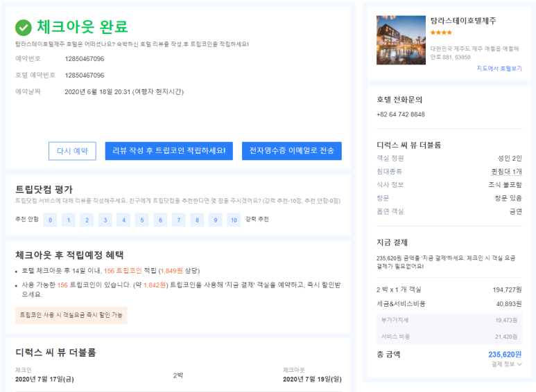This screenshot has height=392, width=536.
Task: Select rating 1 for Trip.com
Action: (69, 220)
